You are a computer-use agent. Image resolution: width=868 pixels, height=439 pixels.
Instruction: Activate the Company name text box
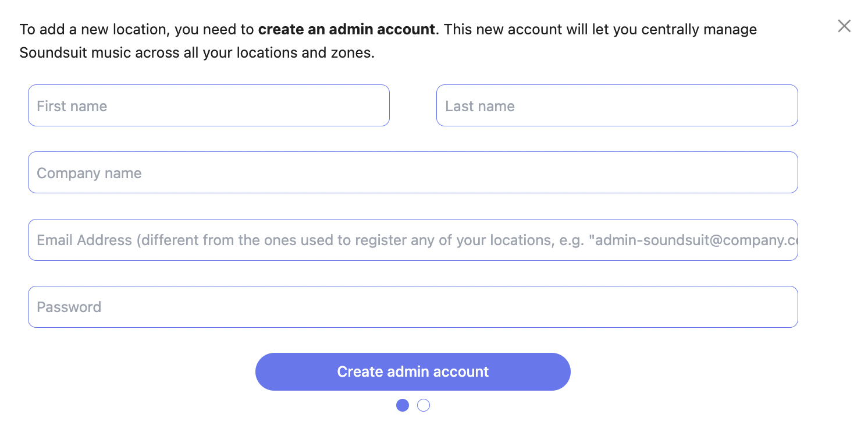click(x=412, y=172)
